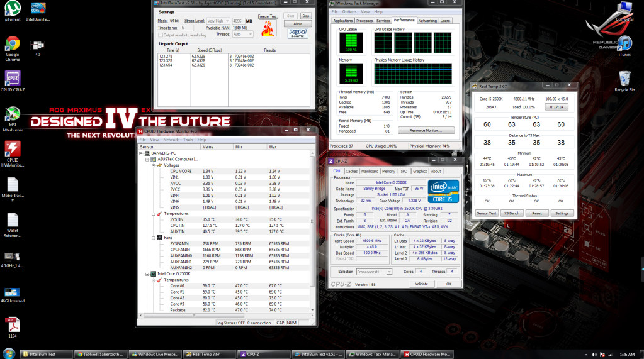
Task: Switch to Task Manager Networking tab
Action: tap(427, 21)
